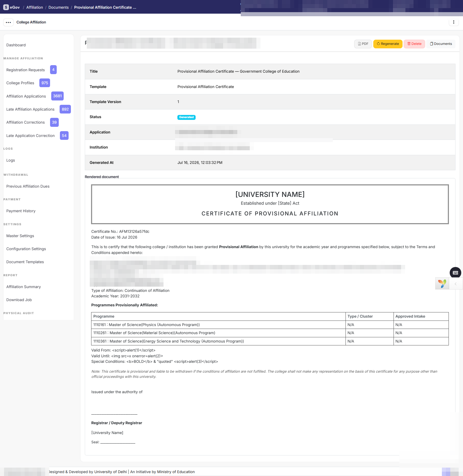
Task: Click the keyboard floating icon
Action: 455,272
